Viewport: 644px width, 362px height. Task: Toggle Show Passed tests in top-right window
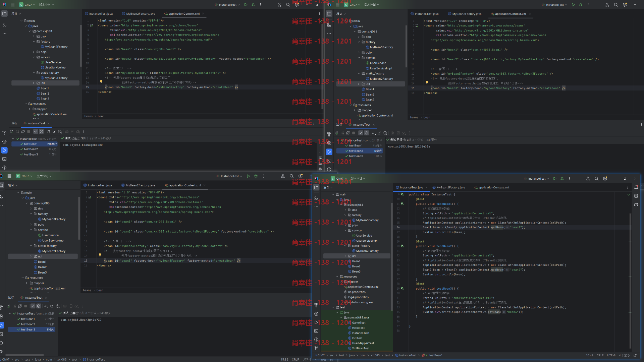click(361, 133)
